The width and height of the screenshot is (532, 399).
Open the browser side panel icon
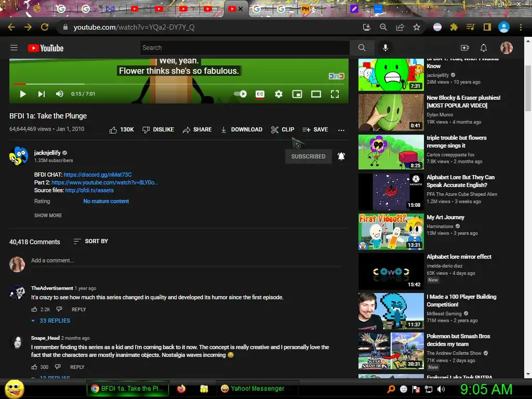(x=487, y=27)
